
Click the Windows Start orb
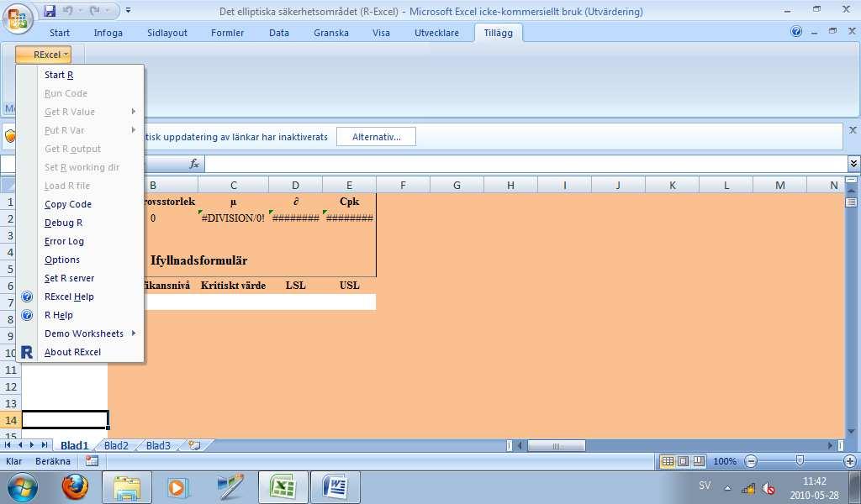22,487
